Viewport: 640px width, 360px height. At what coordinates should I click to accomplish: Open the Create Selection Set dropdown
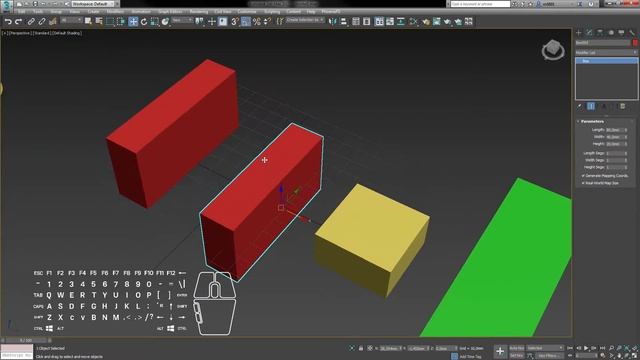[x=305, y=20]
